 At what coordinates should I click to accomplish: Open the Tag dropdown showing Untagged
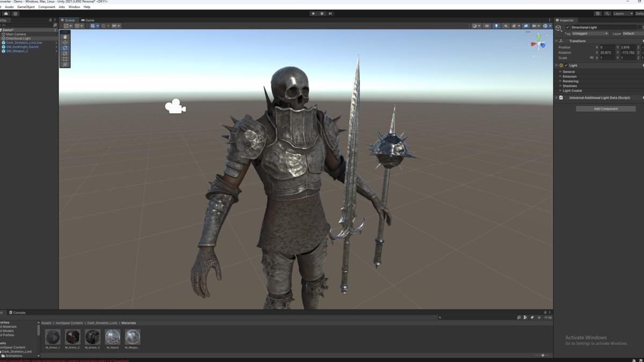(590, 33)
